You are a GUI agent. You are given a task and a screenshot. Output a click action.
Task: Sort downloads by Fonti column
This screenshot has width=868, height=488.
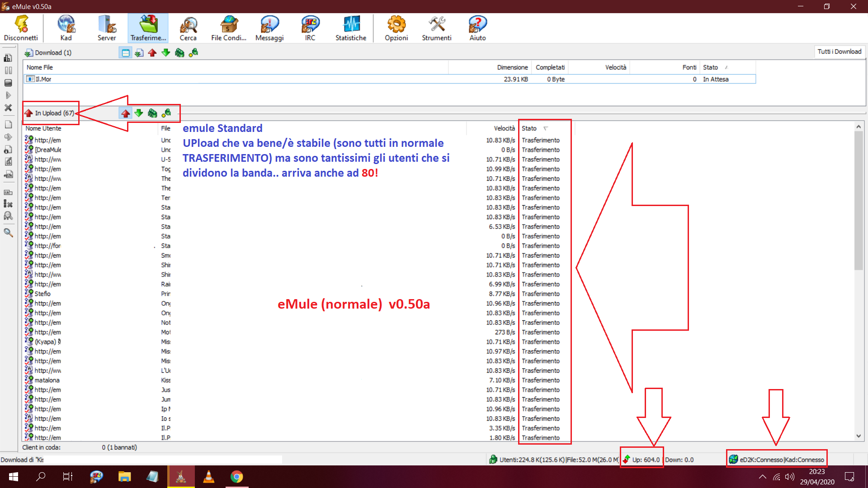click(x=665, y=67)
